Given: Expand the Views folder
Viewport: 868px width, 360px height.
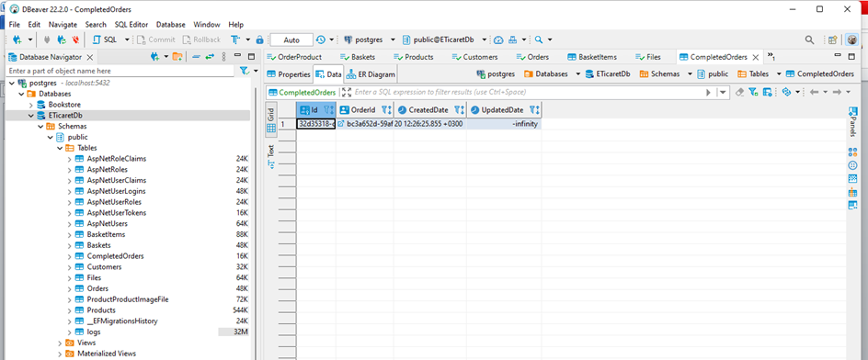Looking at the screenshot, I should click(59, 343).
